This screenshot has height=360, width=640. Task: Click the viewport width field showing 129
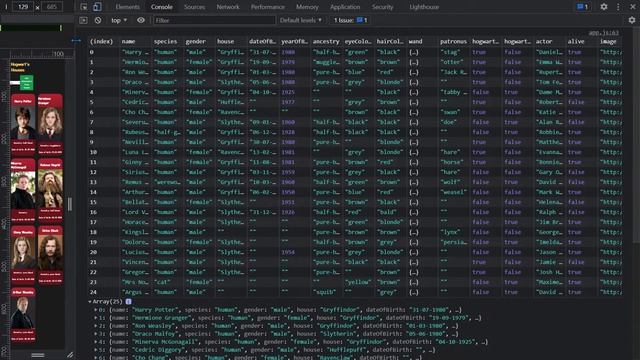[23, 7]
